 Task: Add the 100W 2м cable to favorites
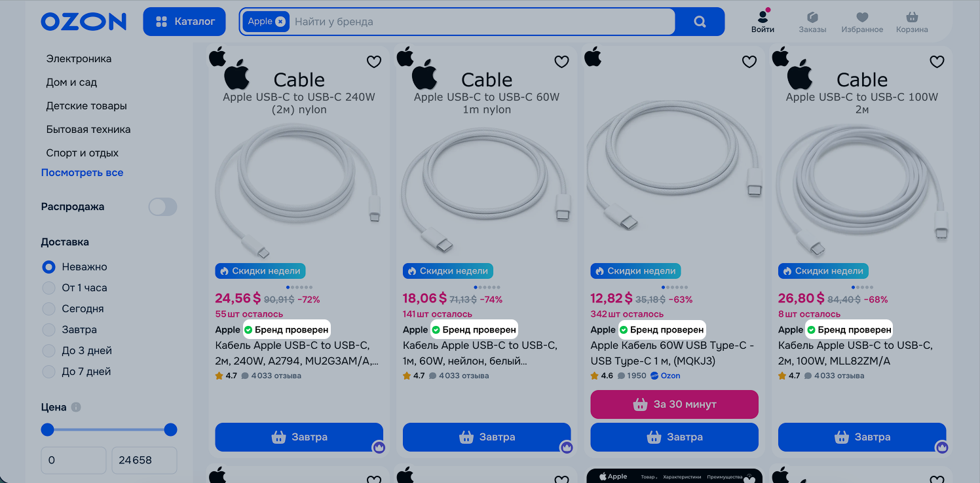[x=937, y=62]
